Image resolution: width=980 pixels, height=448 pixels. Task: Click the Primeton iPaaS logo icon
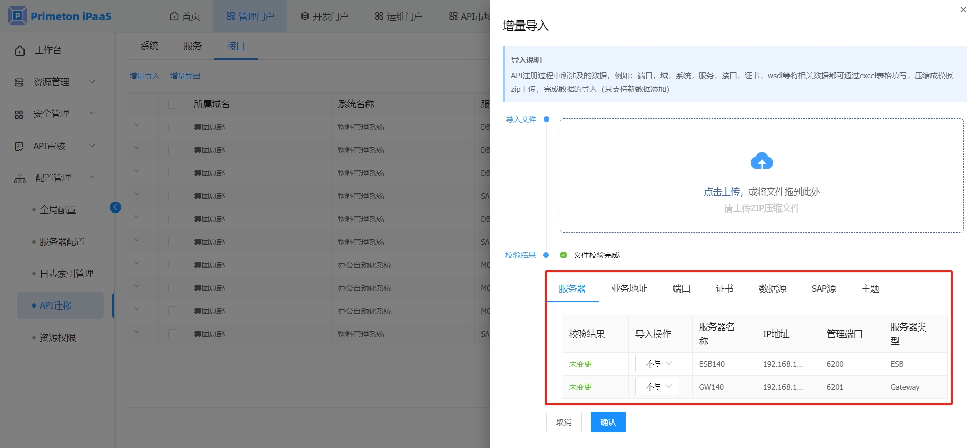[17, 16]
